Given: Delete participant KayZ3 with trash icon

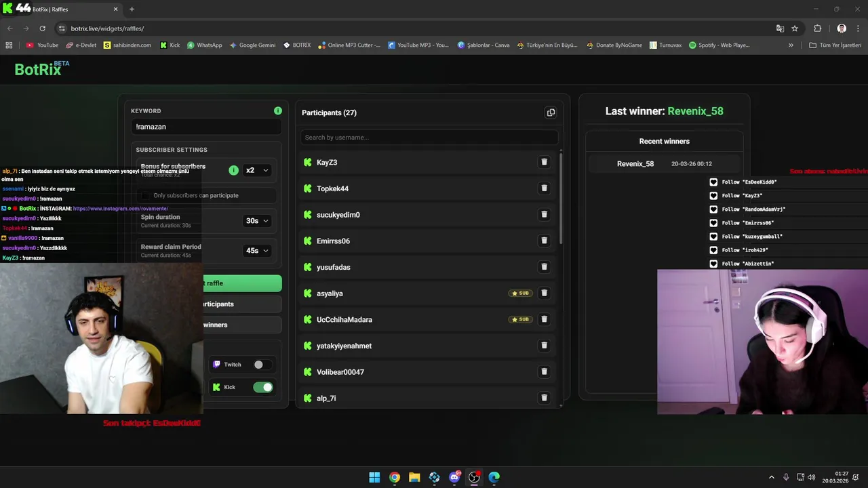Looking at the screenshot, I should click(544, 162).
